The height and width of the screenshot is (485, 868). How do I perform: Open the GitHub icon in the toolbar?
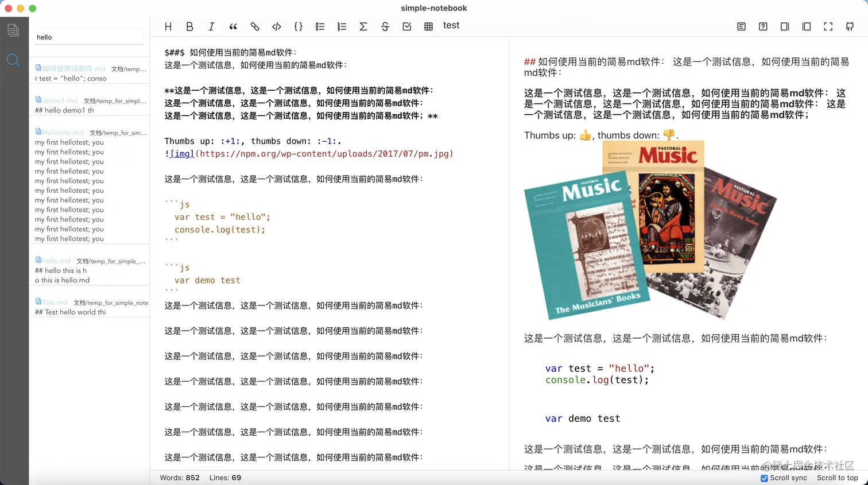[x=850, y=26]
